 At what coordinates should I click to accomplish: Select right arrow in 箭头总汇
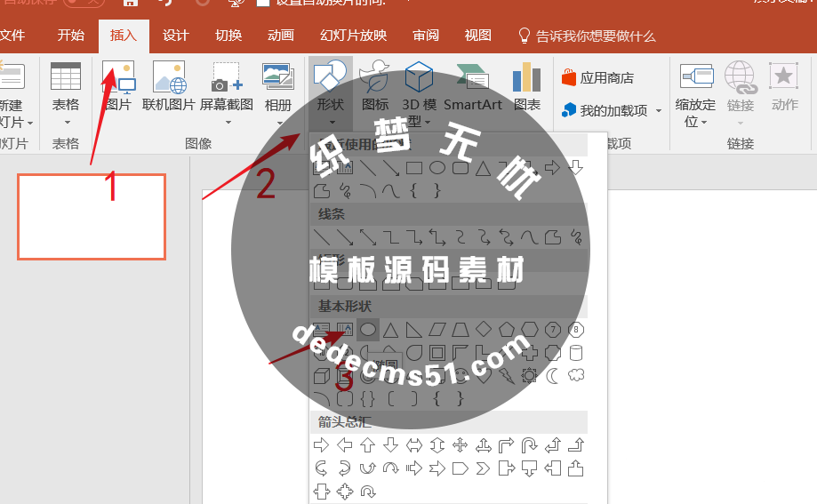click(322, 445)
